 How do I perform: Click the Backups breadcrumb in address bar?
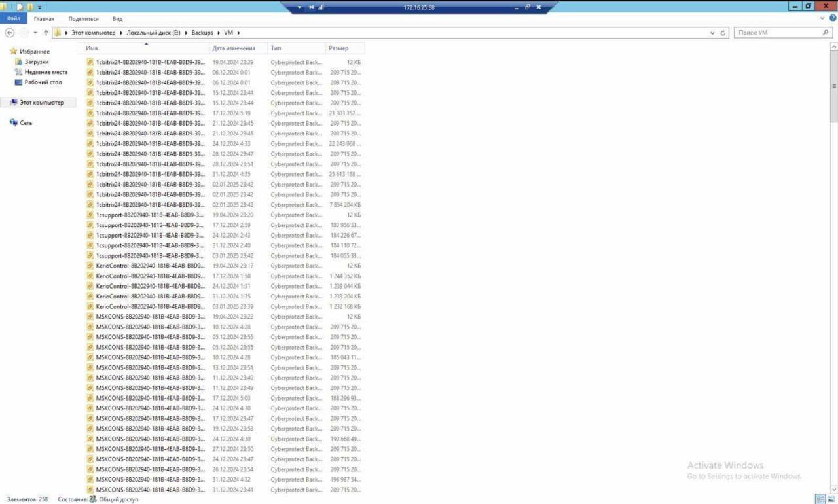202,33
